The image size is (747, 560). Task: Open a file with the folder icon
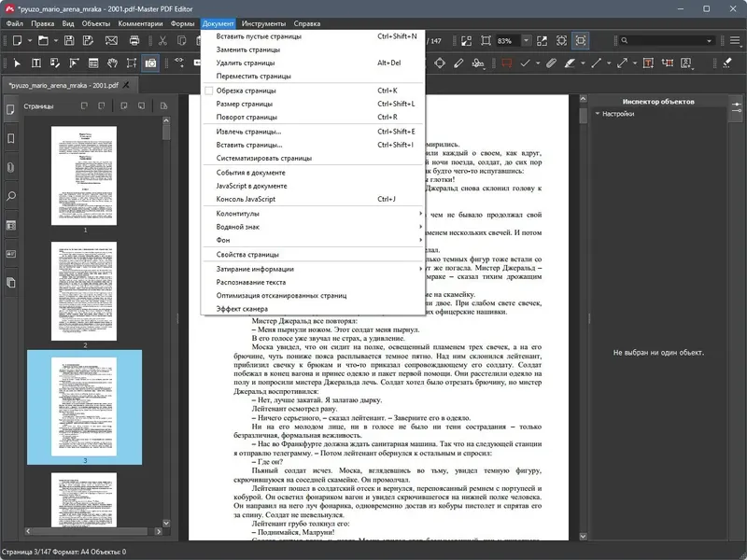43,39
